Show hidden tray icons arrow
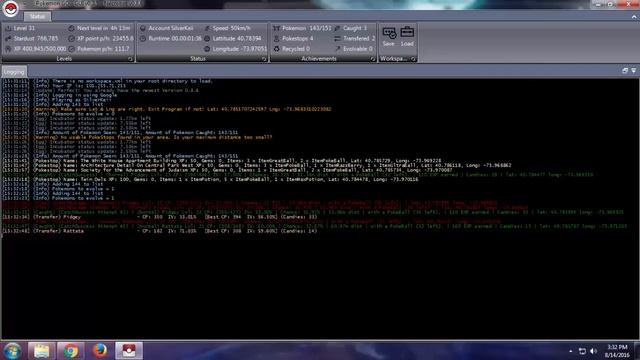This screenshot has width=640, height=360. click(571, 351)
